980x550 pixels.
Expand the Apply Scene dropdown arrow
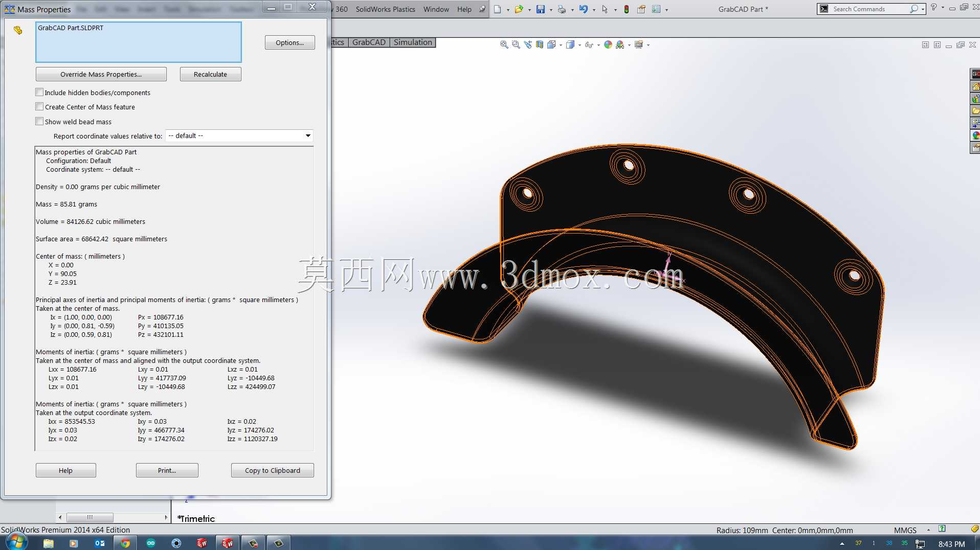629,45
